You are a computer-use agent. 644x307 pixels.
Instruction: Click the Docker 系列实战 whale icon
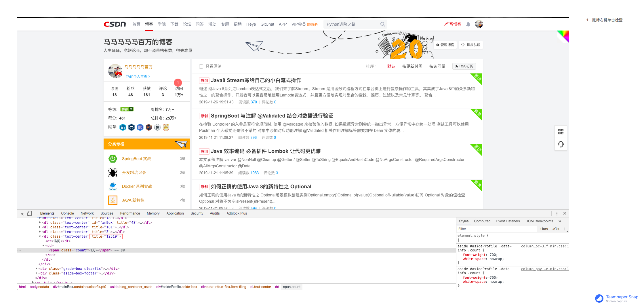tap(113, 186)
